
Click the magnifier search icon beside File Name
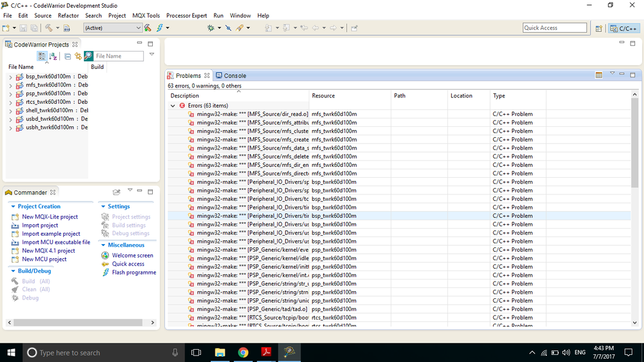(x=88, y=56)
